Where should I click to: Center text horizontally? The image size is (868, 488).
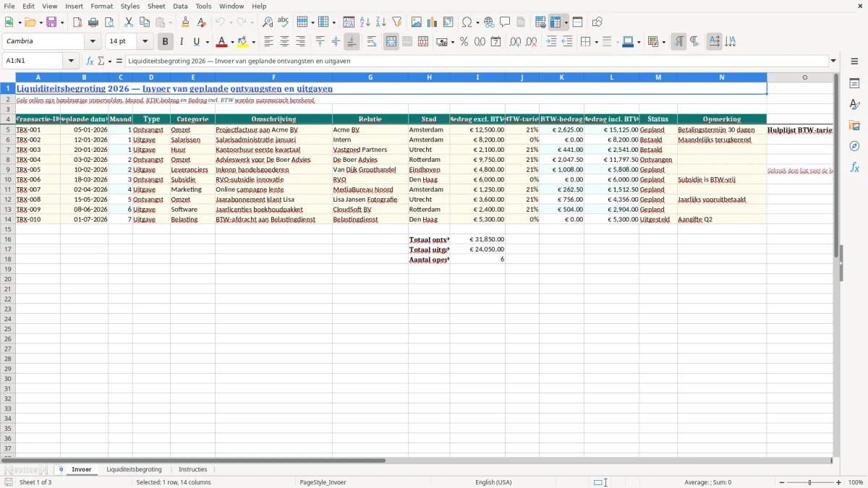tap(284, 42)
